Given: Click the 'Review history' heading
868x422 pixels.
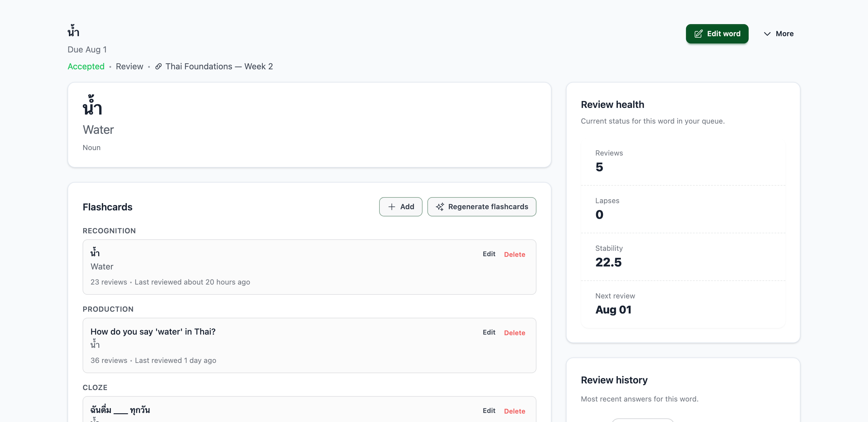Looking at the screenshot, I should (614, 380).
